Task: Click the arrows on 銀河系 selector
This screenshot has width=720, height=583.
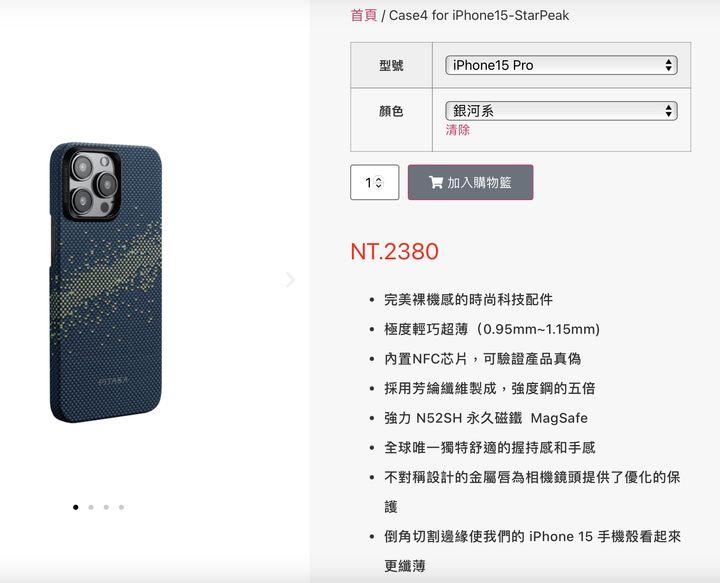Action: 669,111
